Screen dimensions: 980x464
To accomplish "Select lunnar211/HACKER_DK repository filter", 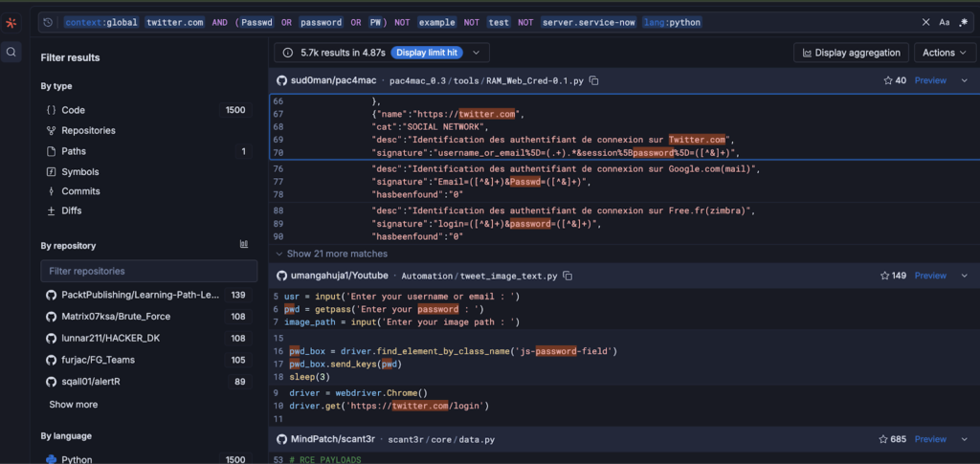I will [146, 338].
